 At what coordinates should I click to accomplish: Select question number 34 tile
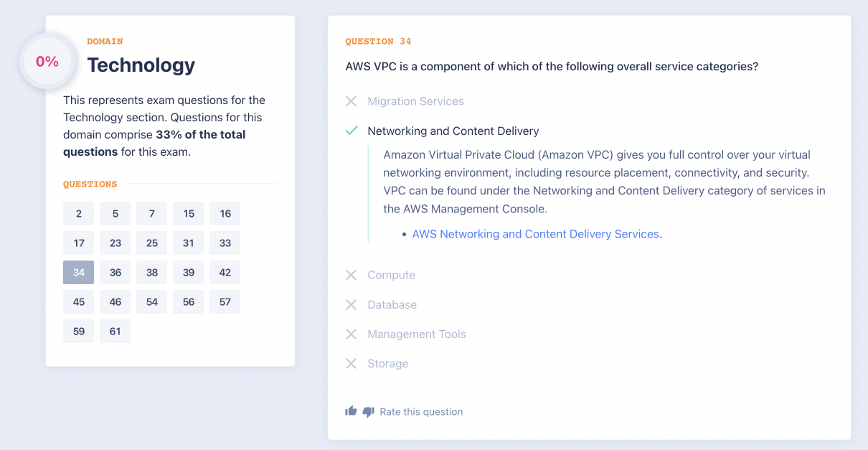[79, 272]
